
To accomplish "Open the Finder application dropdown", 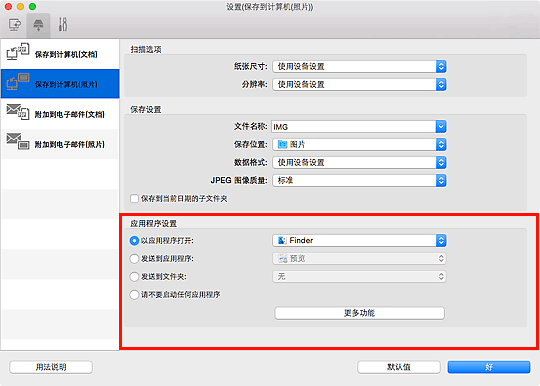I will (x=359, y=240).
